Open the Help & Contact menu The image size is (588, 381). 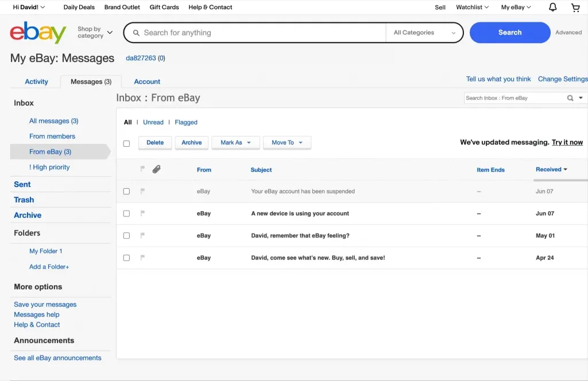pyautogui.click(x=210, y=7)
